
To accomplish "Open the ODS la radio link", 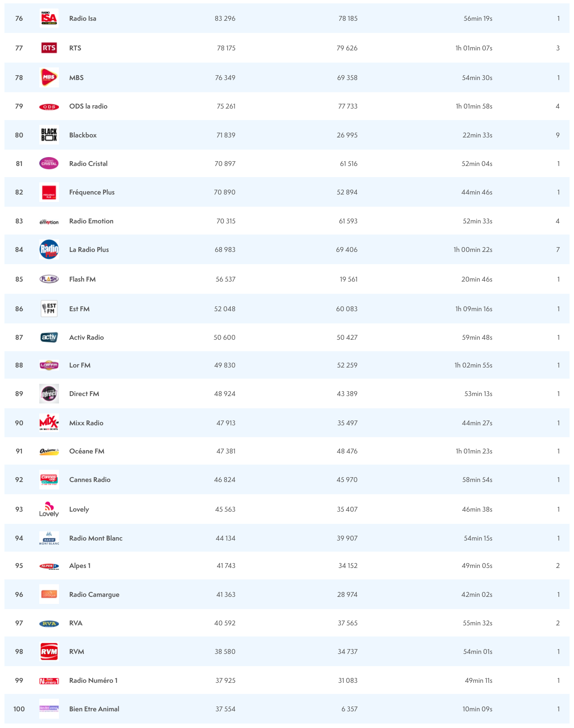I will (x=88, y=106).
